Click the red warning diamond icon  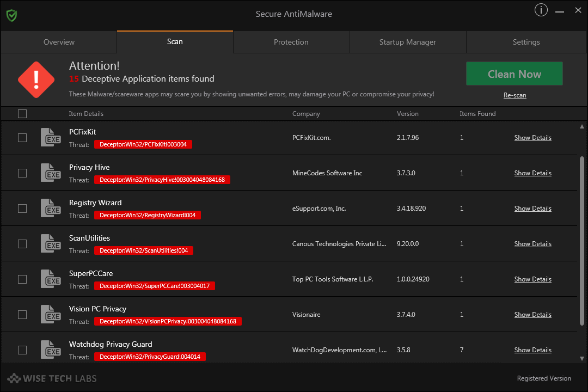[36, 80]
